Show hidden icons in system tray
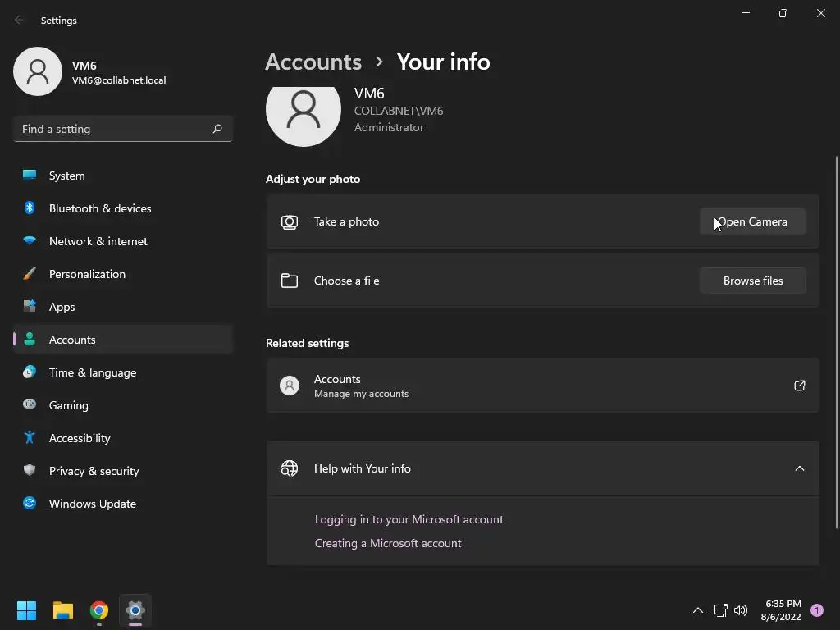Screen dimensions: 840x630 pyautogui.click(x=698, y=610)
